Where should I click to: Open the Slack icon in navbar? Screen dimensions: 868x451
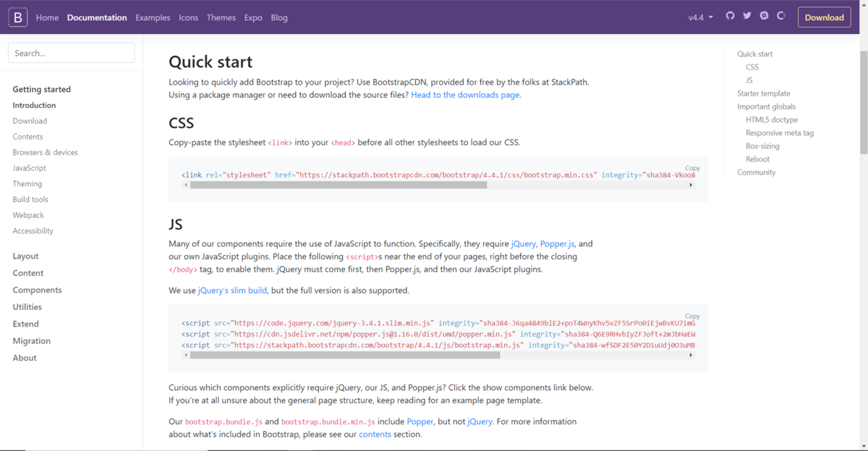click(x=764, y=16)
